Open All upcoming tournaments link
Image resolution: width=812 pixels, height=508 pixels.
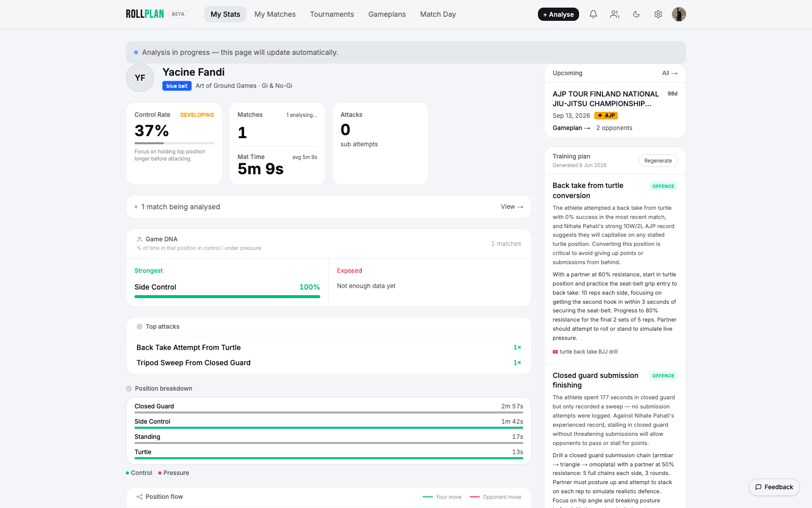point(669,73)
